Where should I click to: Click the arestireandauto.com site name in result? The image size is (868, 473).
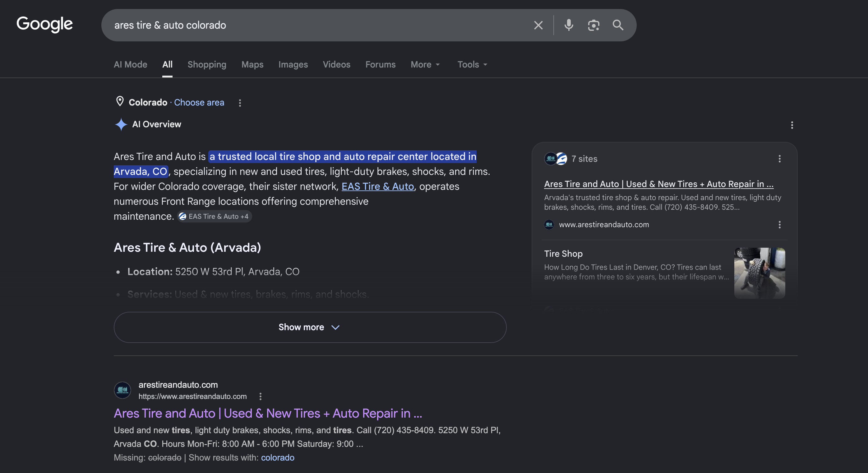(x=178, y=385)
